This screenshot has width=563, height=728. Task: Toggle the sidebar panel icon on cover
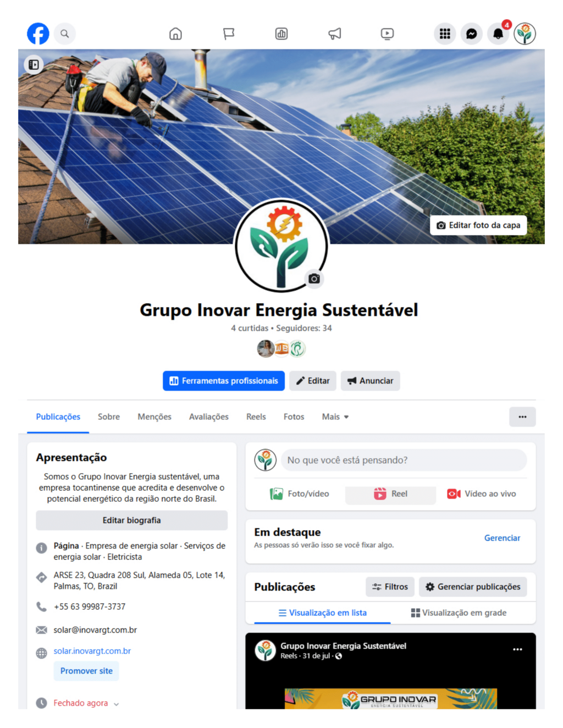tap(34, 65)
